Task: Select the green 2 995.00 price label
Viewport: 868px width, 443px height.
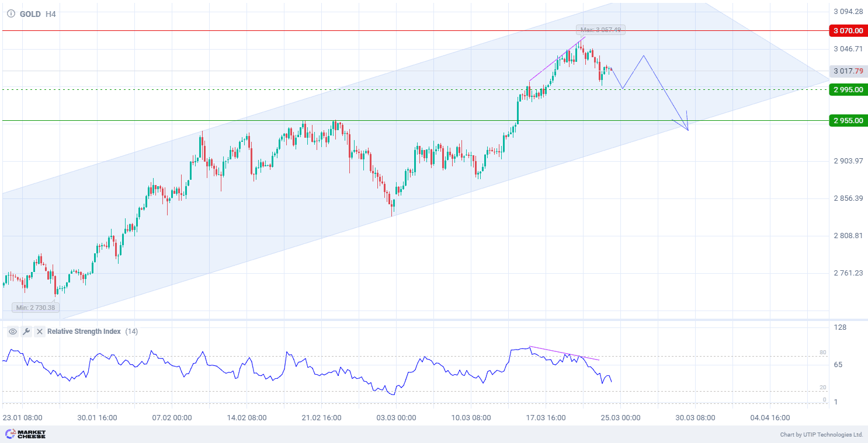Action: pos(848,89)
